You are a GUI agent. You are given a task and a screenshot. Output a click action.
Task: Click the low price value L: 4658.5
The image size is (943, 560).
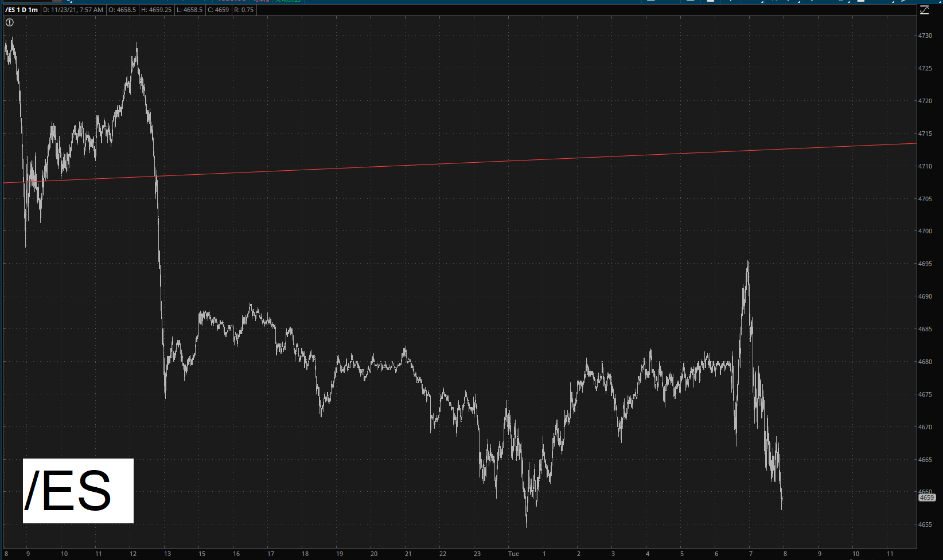tap(189, 10)
